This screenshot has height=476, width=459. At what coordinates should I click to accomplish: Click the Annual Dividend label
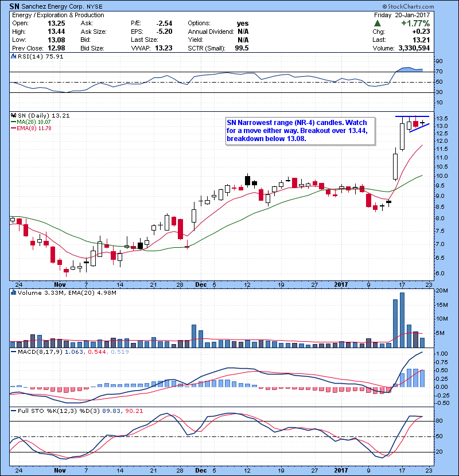tap(211, 32)
